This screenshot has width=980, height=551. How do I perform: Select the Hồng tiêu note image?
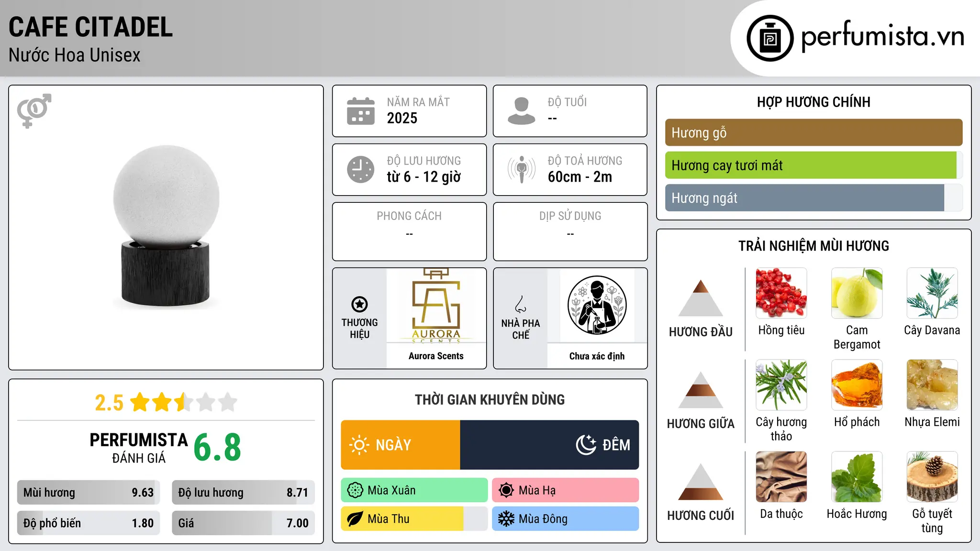781,293
